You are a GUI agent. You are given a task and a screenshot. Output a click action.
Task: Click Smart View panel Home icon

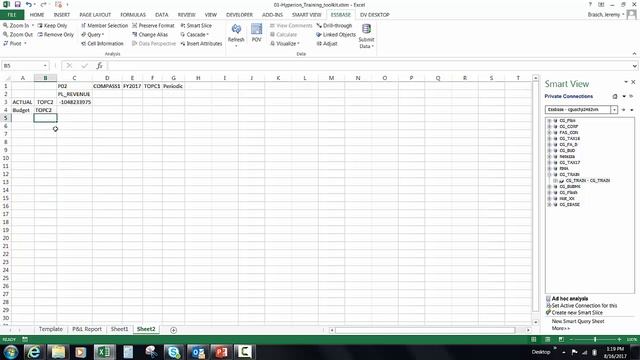click(x=615, y=96)
